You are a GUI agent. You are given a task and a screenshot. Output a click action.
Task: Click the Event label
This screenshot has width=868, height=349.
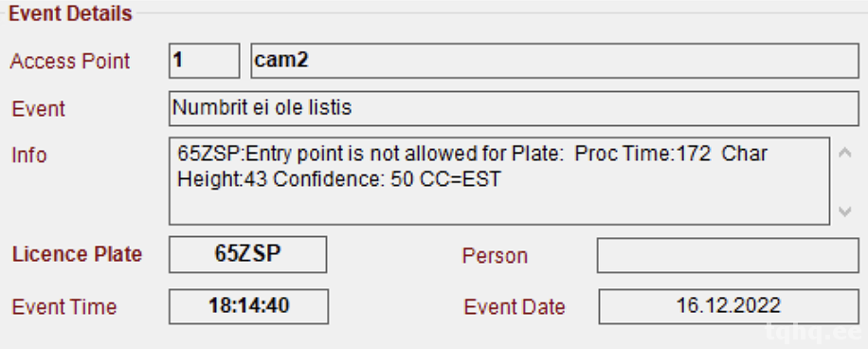[38, 108]
